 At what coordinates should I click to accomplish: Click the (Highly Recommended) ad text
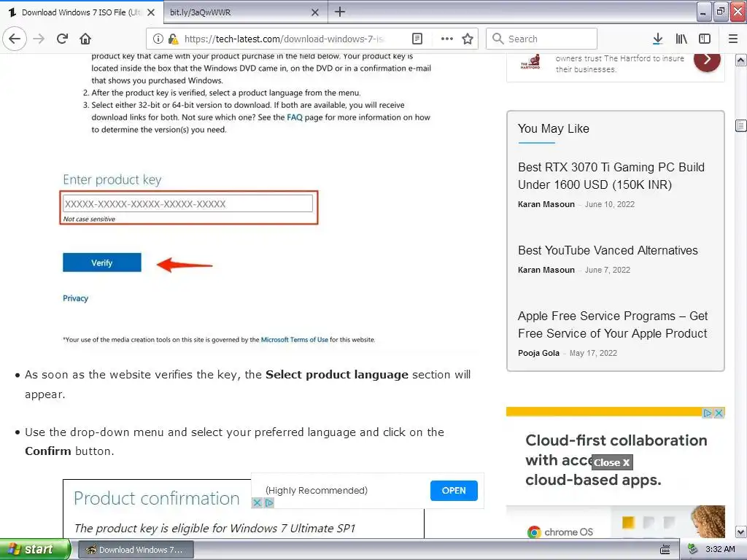click(x=317, y=491)
